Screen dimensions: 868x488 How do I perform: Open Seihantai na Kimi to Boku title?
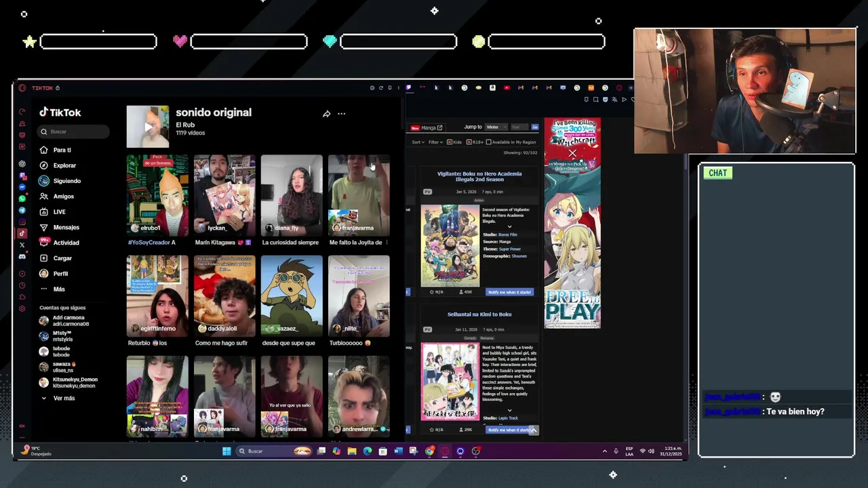479,314
